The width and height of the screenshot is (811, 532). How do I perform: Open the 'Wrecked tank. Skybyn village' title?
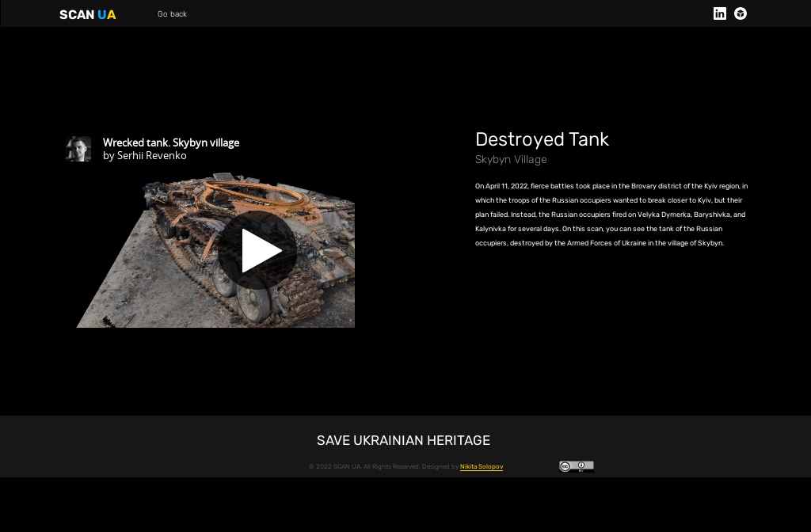tap(171, 142)
